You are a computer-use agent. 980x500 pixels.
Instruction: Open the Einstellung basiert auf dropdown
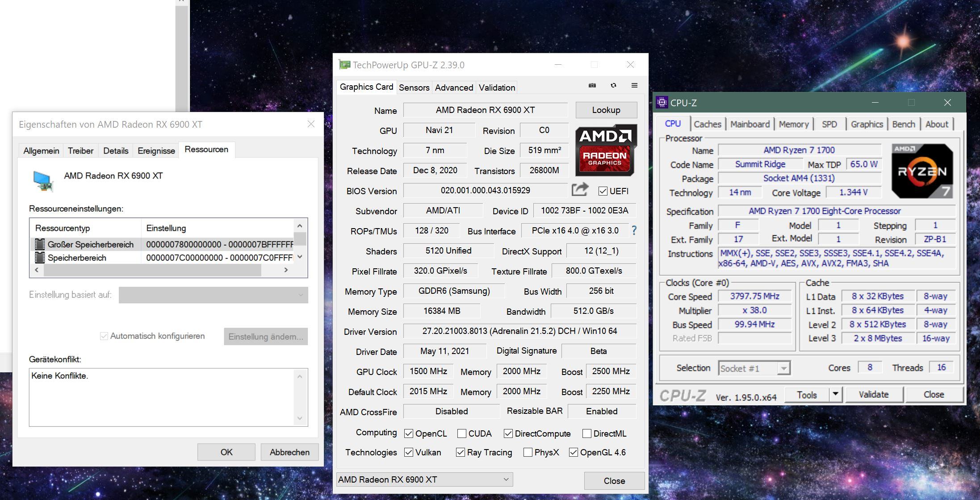214,295
